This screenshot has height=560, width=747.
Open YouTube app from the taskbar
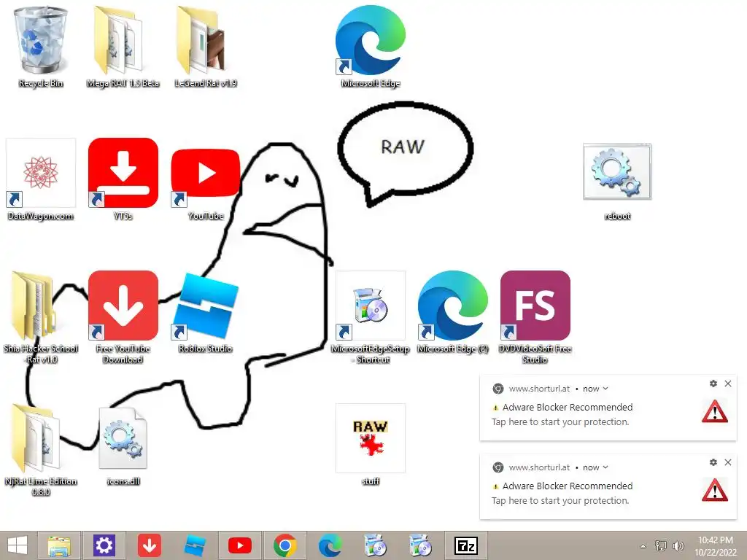tap(239, 545)
